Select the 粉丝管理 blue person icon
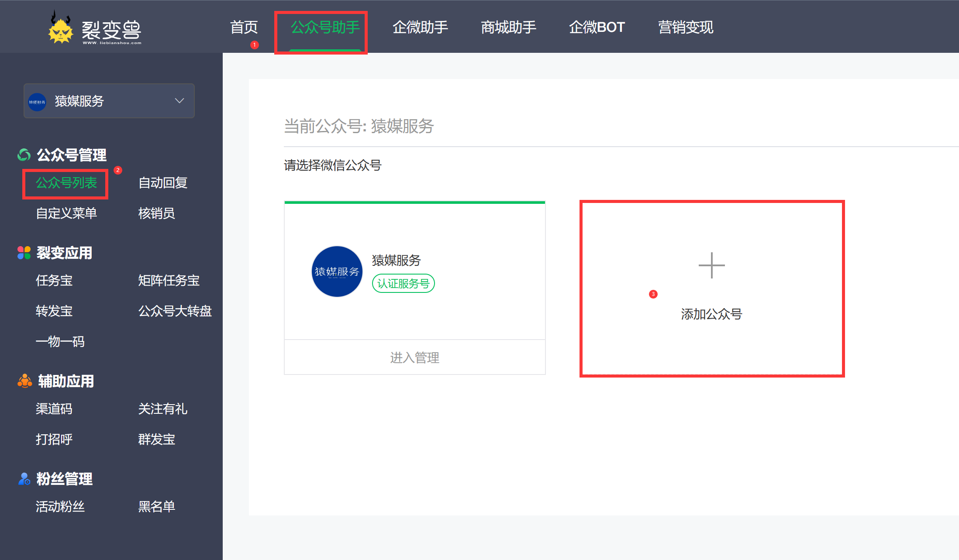 [x=24, y=479]
